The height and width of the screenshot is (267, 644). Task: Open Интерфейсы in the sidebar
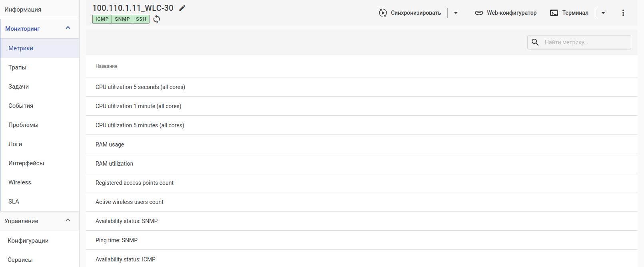(26, 163)
